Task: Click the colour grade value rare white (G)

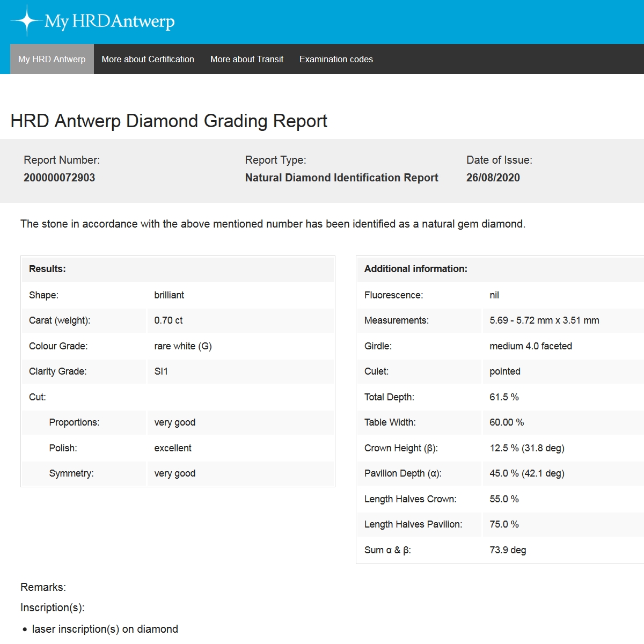Action: tap(182, 346)
